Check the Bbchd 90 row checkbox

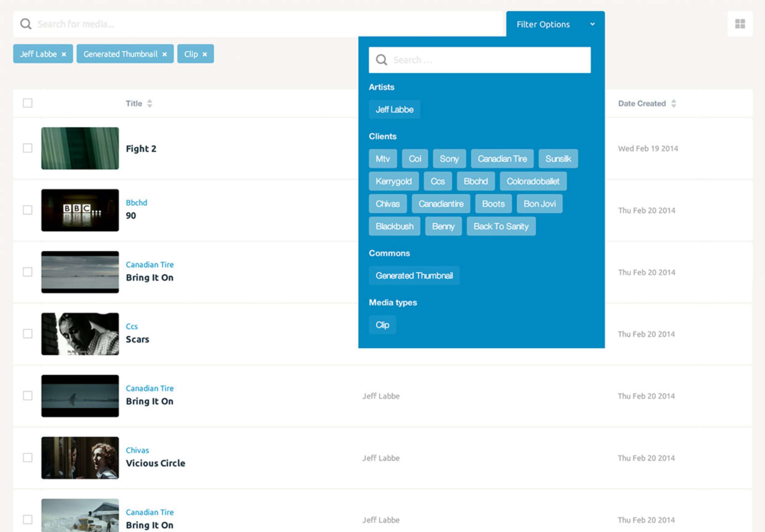[x=28, y=210]
